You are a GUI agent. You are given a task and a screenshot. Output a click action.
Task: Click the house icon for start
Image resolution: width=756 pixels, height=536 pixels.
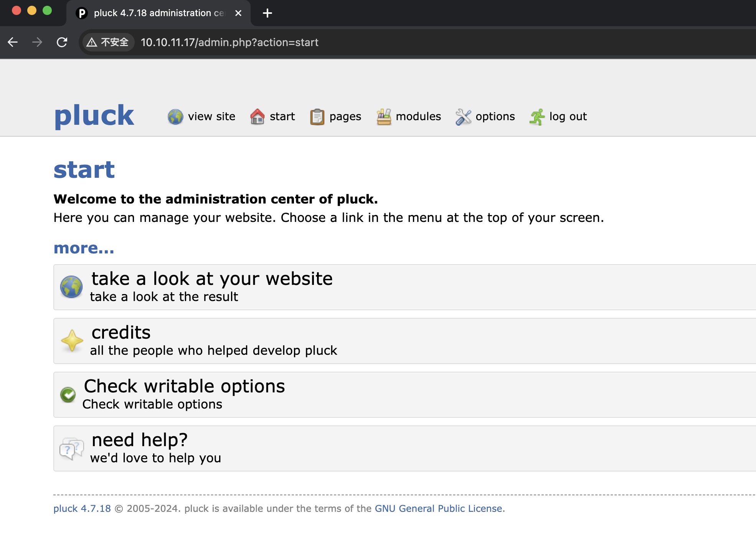[x=257, y=117]
